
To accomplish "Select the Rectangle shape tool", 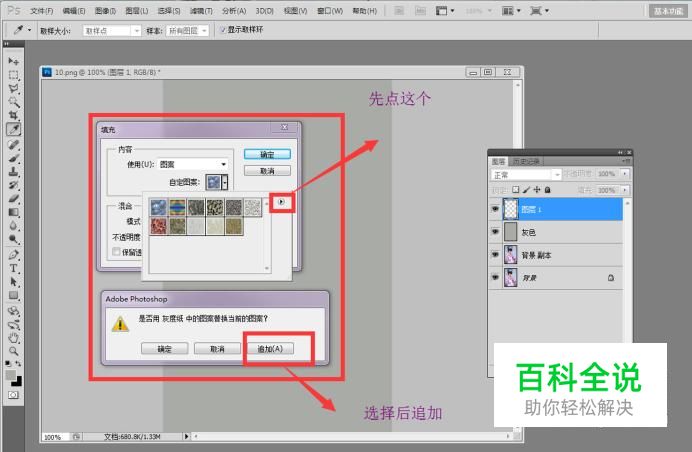I will [x=14, y=295].
